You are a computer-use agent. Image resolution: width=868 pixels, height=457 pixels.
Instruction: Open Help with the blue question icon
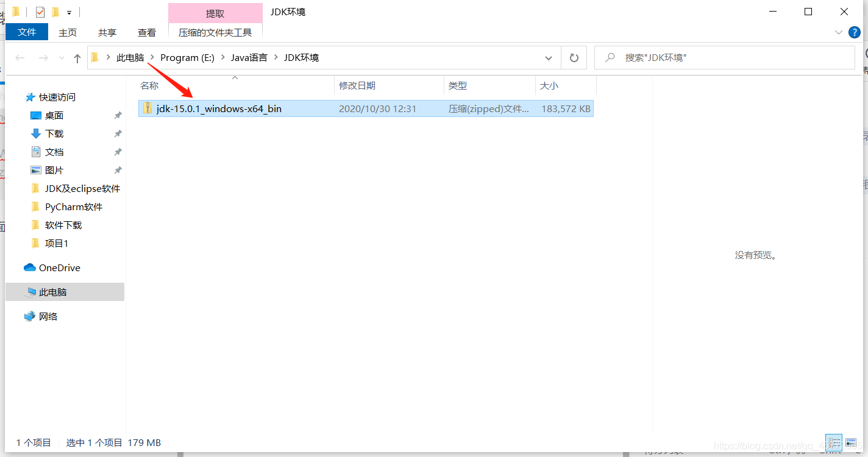tap(855, 32)
